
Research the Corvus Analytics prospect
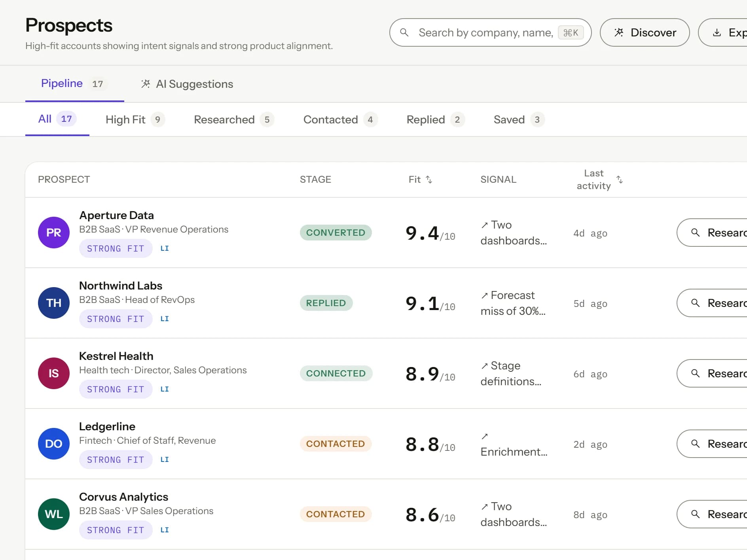[712, 514]
